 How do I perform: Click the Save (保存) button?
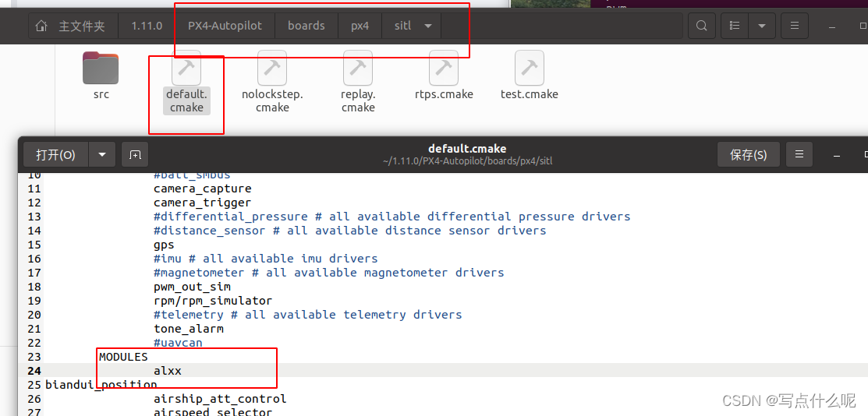coord(749,154)
